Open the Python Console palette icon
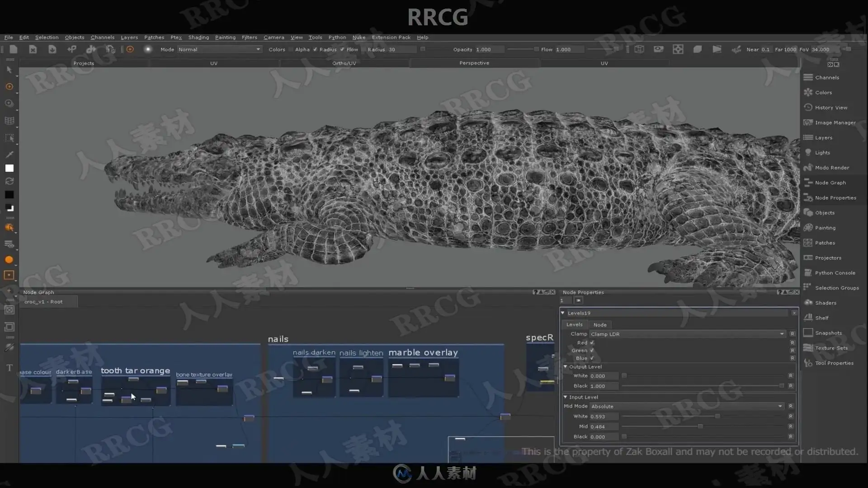This screenshot has width=868, height=488. 808,272
